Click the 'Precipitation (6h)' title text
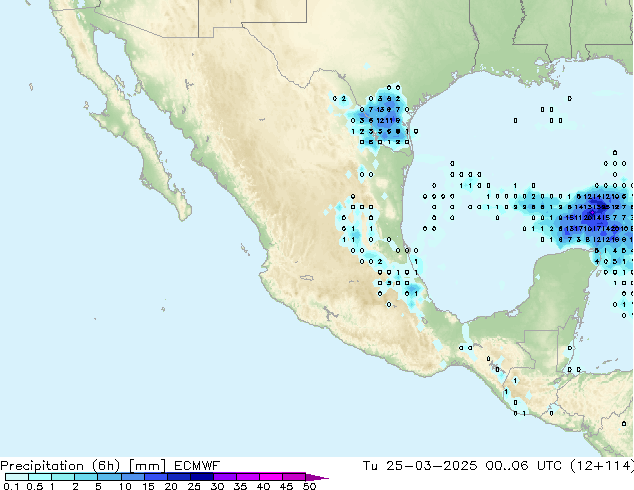The width and height of the screenshot is (634, 490). pyautogui.click(x=60, y=466)
